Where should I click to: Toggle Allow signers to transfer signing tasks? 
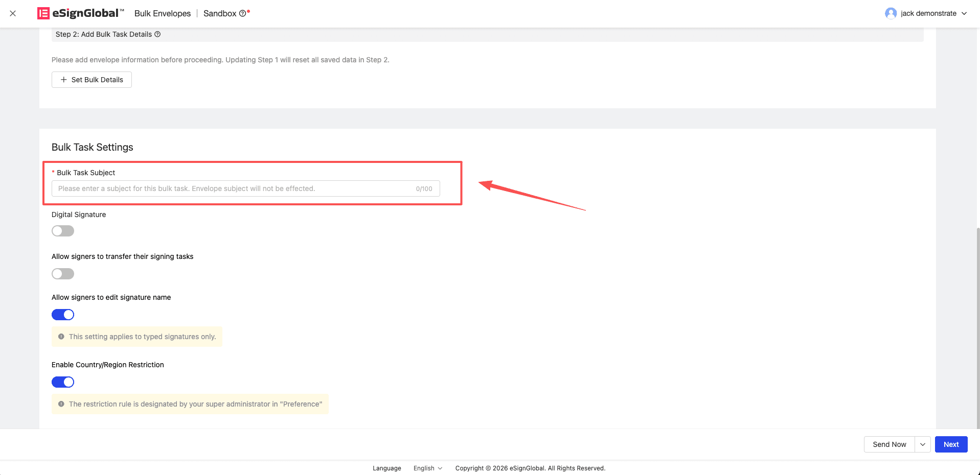(x=63, y=274)
